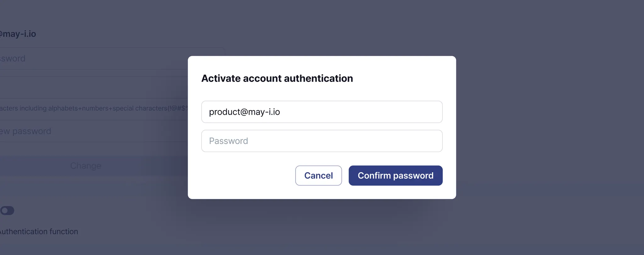Toggle the Authentication function switch
The image size is (644, 255).
tap(7, 210)
